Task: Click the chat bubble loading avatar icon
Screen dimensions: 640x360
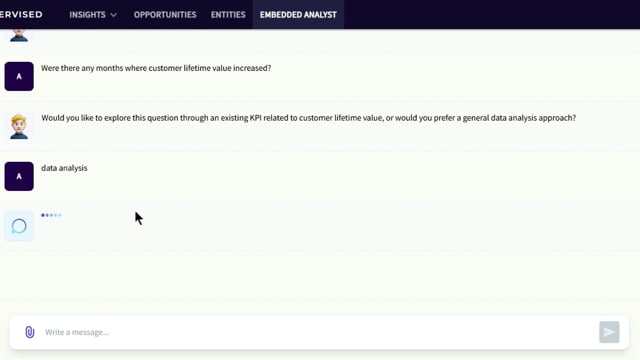Action: (x=19, y=226)
